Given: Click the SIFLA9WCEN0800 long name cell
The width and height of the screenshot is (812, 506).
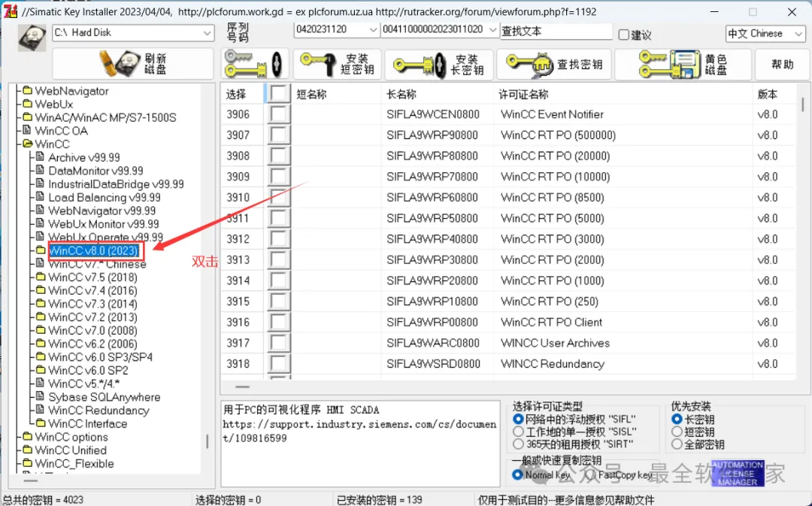Looking at the screenshot, I should pos(433,114).
